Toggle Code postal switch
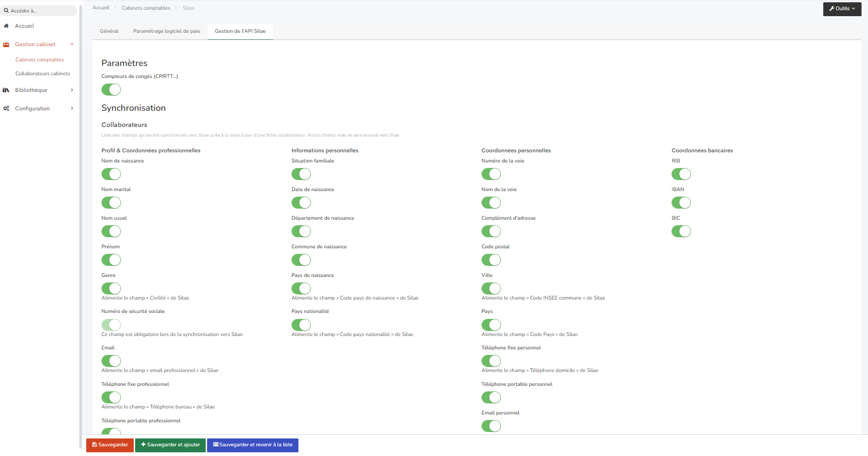The image size is (868, 456). (x=491, y=260)
